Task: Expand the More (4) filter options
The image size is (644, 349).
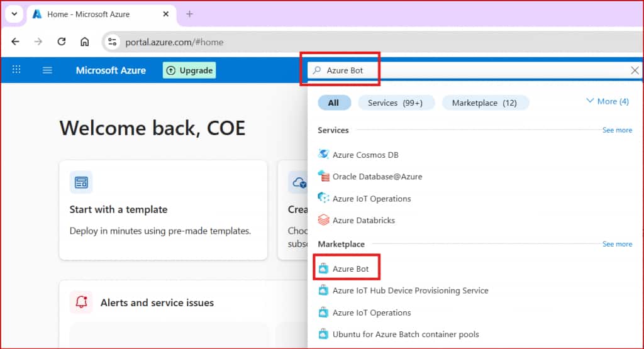Action: [x=608, y=101]
